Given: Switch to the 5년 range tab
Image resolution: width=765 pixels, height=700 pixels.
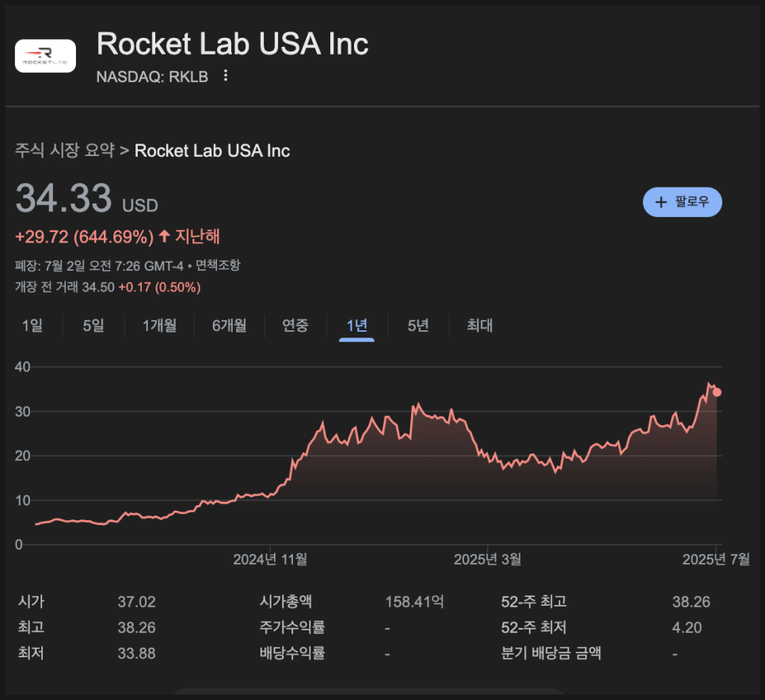Looking at the screenshot, I should pos(418,325).
